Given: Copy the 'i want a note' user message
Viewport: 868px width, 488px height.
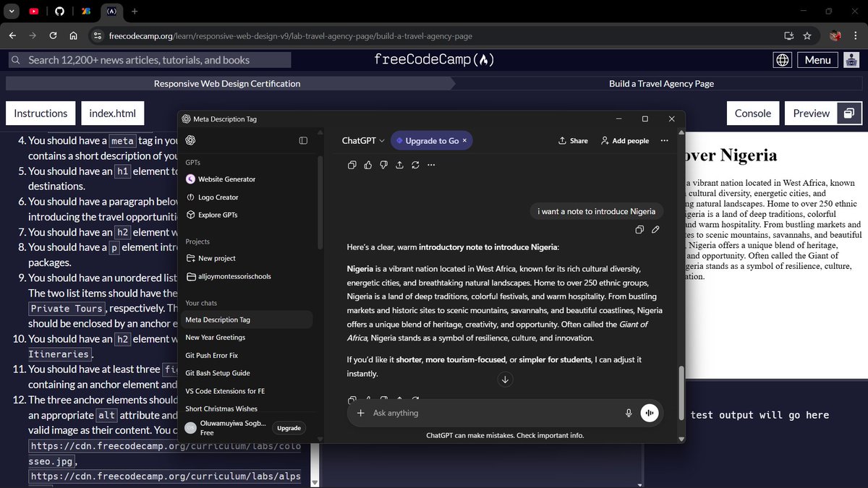Looking at the screenshot, I should tap(639, 230).
